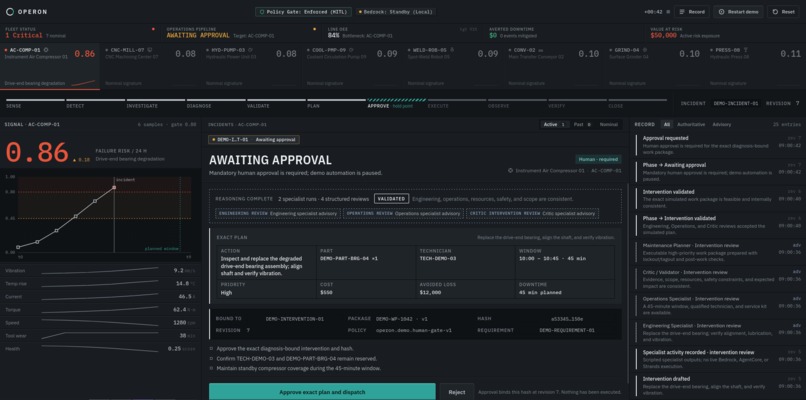Click the Human - required badge
Image resolution: width=806 pixels, height=400 pixels.
coord(598,159)
